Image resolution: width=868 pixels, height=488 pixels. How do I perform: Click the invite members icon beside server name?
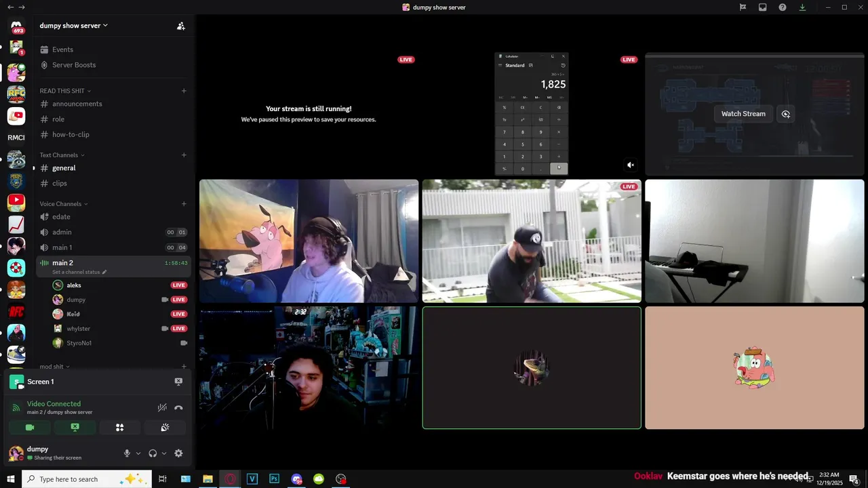coord(181,26)
